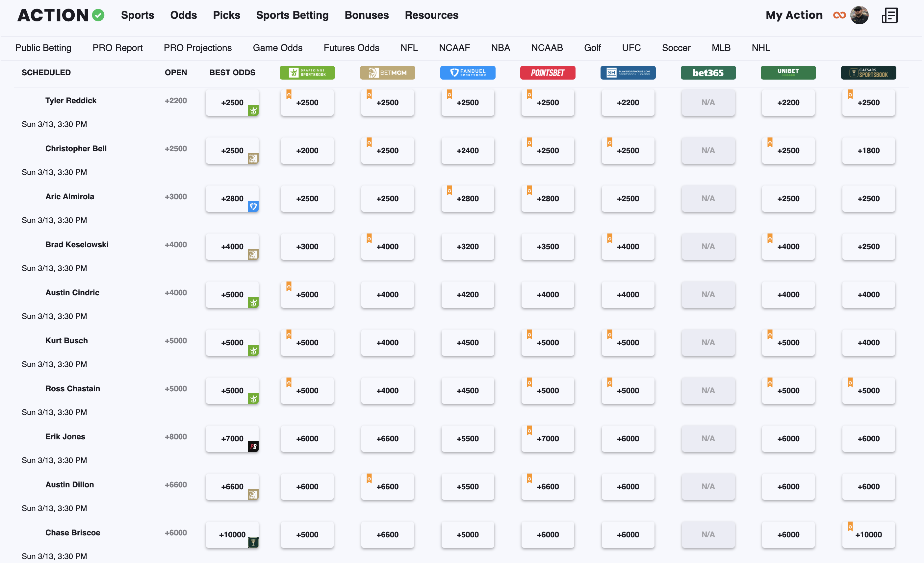Select Tyler Reddick best odds +2500 cell
This screenshot has height=563, width=924.
click(x=232, y=103)
